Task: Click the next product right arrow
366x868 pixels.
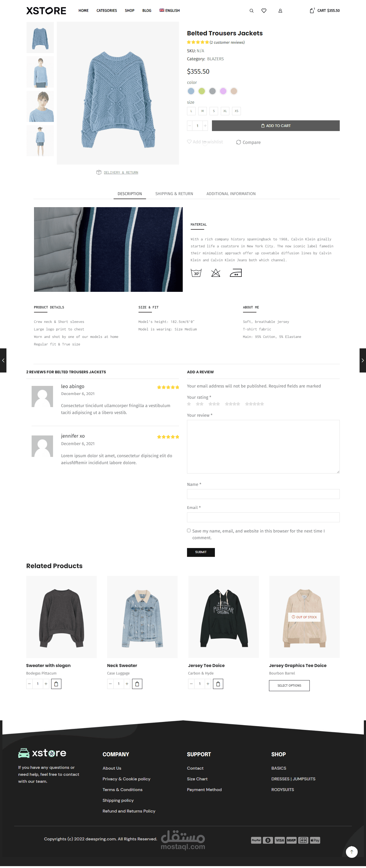Action: coord(363,360)
